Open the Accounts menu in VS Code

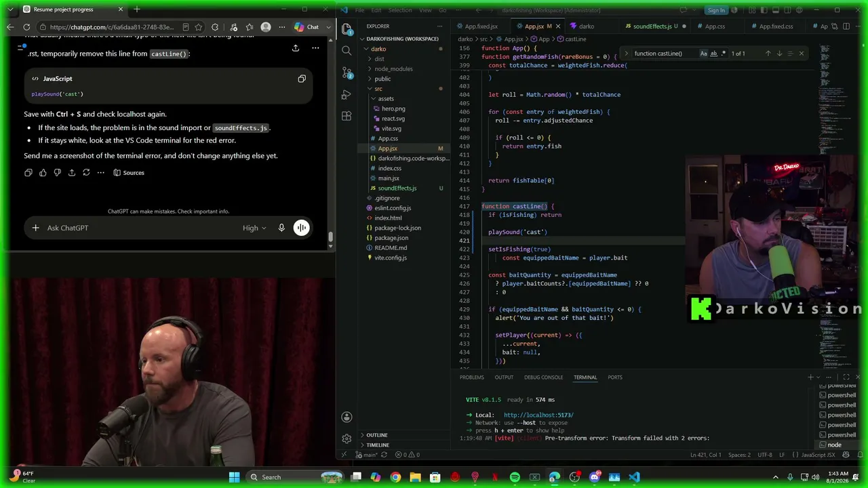tap(347, 417)
